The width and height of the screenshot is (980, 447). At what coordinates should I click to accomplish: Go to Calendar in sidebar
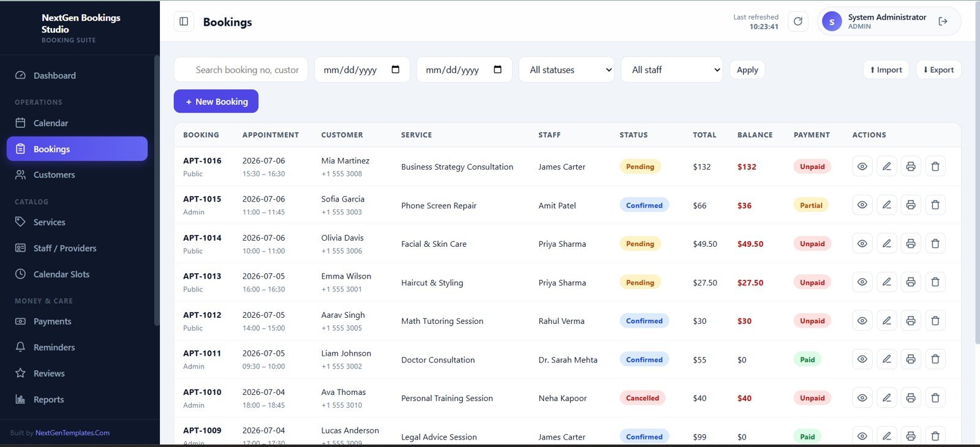click(x=77, y=123)
